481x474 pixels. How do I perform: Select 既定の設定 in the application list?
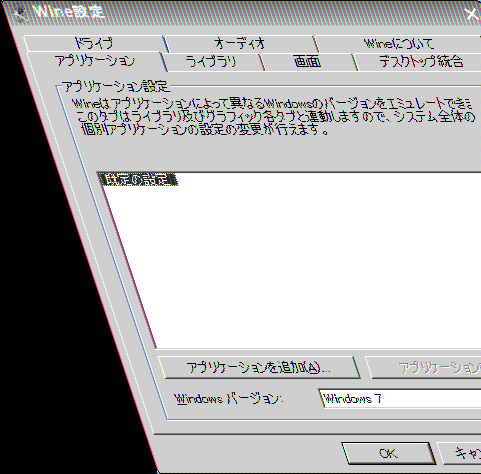139,180
